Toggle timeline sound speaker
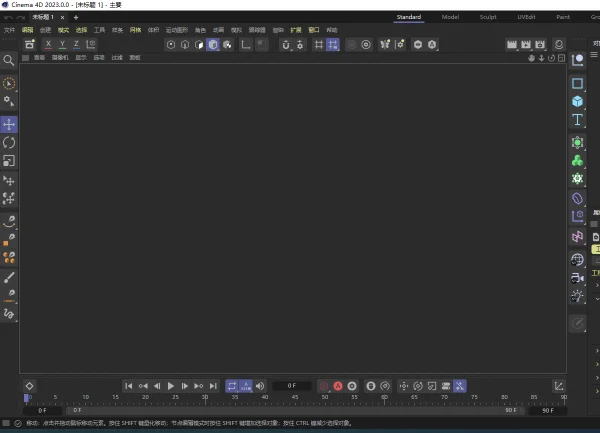The height and width of the screenshot is (433, 600). [x=260, y=386]
